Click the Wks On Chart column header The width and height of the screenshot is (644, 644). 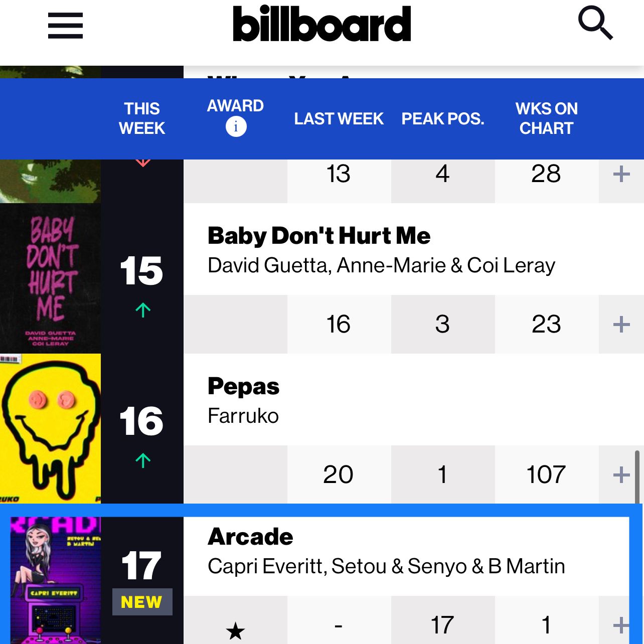(x=546, y=118)
